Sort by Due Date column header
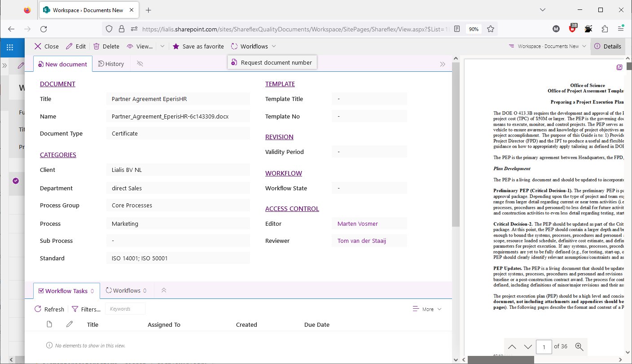The image size is (632, 364). [317, 325]
